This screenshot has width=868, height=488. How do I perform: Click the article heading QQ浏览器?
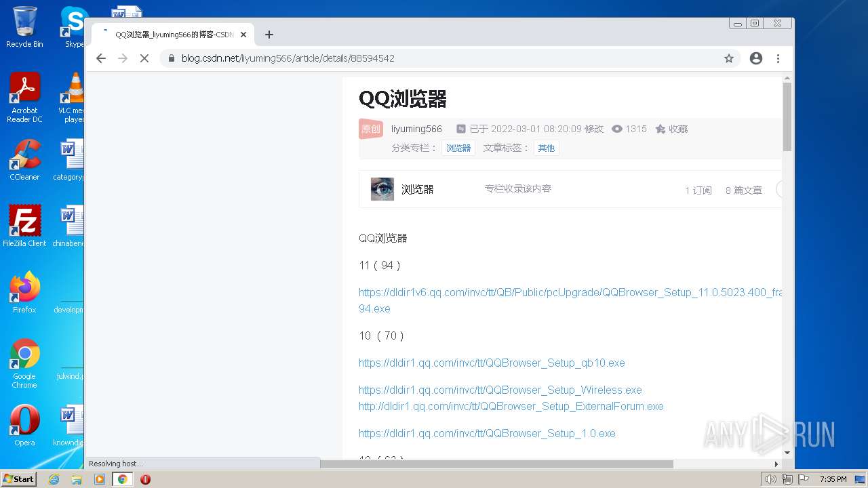(403, 99)
